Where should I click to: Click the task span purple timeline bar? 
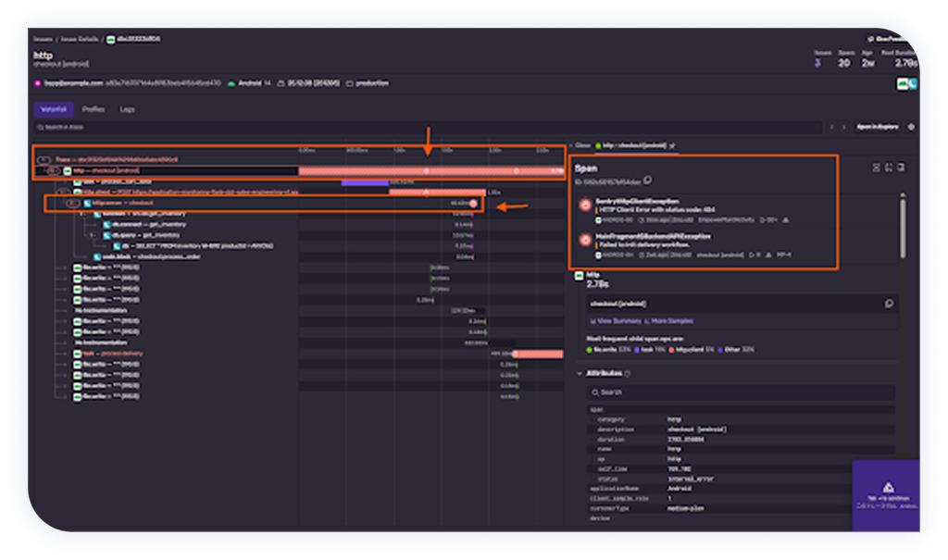[365, 182]
